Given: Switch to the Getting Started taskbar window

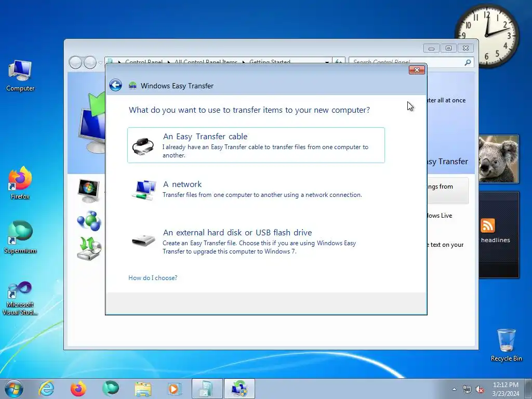Looking at the screenshot, I should (x=207, y=389).
